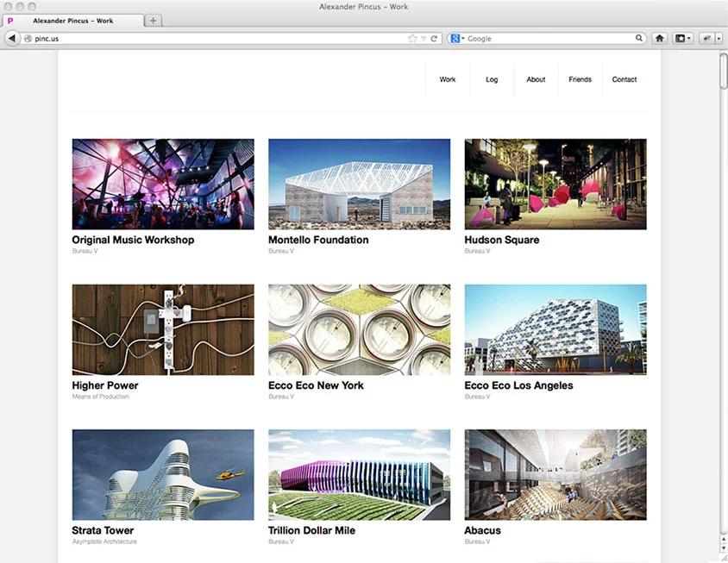
Task: Open the Log navigation item
Action: click(x=492, y=79)
